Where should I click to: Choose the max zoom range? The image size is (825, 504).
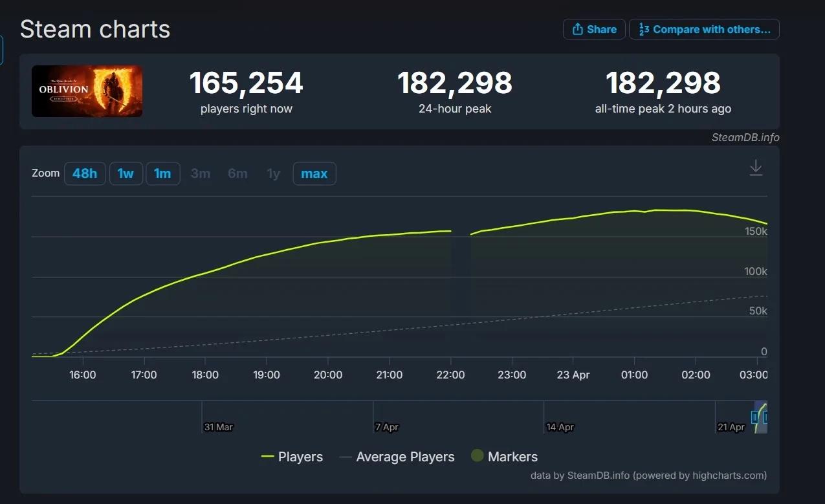point(314,173)
